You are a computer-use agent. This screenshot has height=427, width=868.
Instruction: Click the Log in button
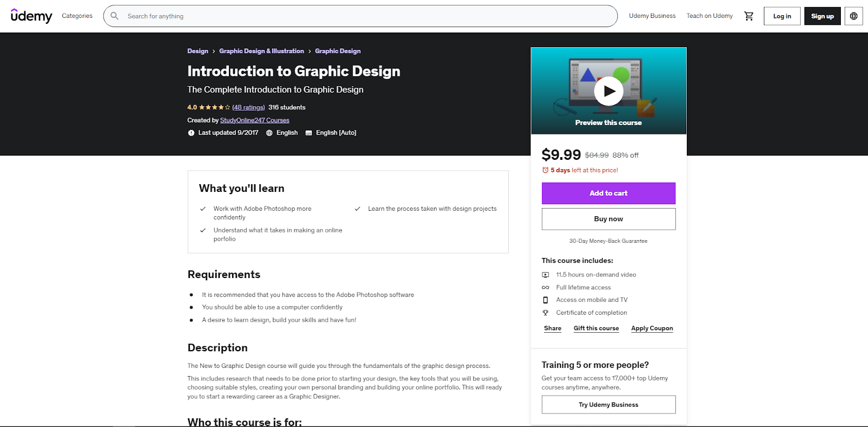pyautogui.click(x=782, y=16)
